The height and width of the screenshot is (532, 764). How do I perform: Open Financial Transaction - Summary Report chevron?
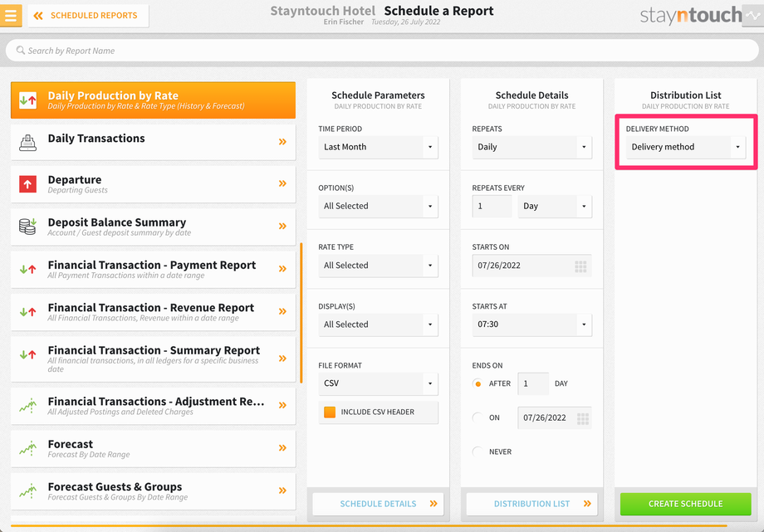pos(282,359)
